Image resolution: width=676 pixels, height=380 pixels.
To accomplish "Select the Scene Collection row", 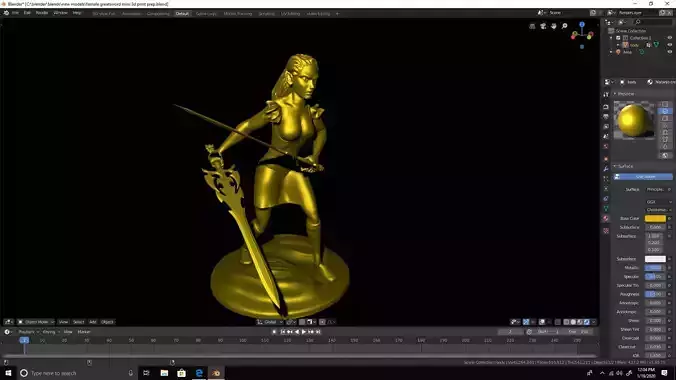I will [x=631, y=31].
